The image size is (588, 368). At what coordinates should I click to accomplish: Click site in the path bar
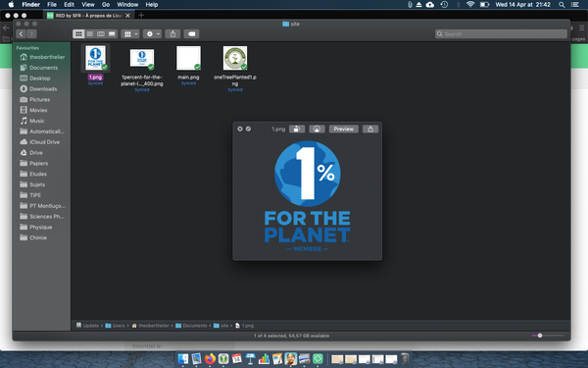(221, 326)
